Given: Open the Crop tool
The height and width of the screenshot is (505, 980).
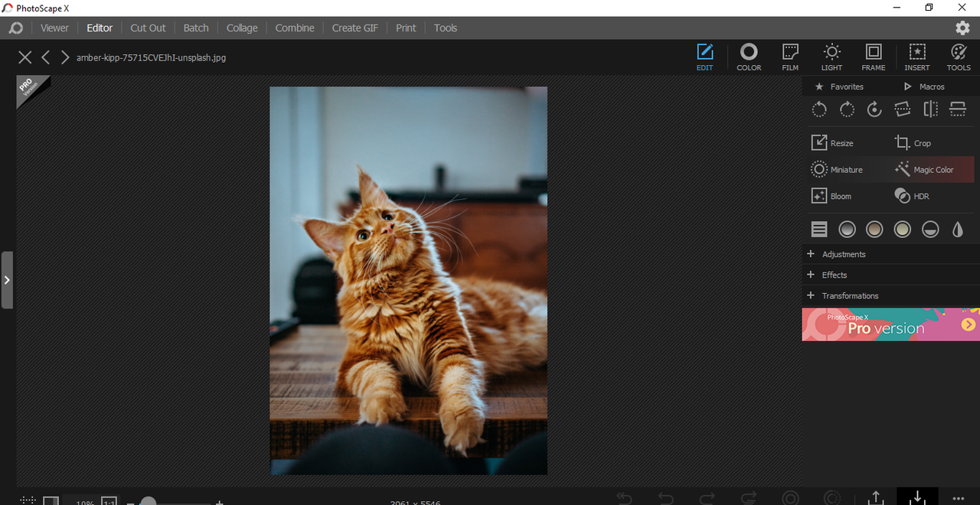Looking at the screenshot, I should coord(913,143).
